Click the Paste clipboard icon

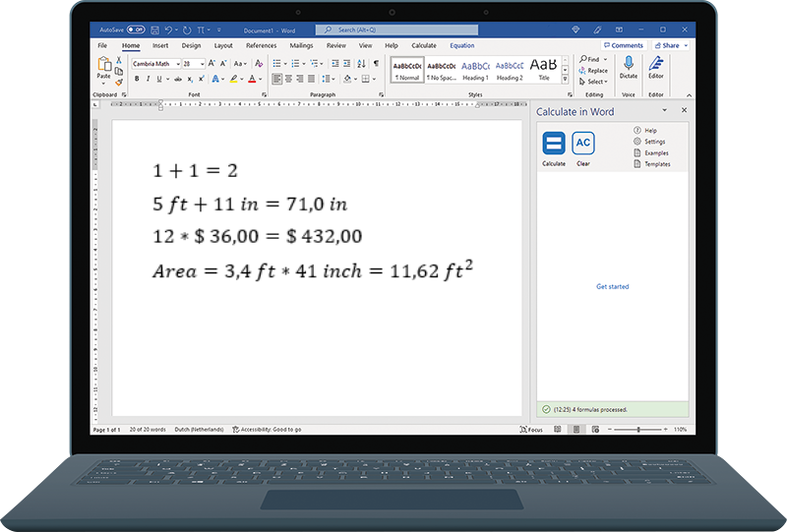(x=104, y=65)
